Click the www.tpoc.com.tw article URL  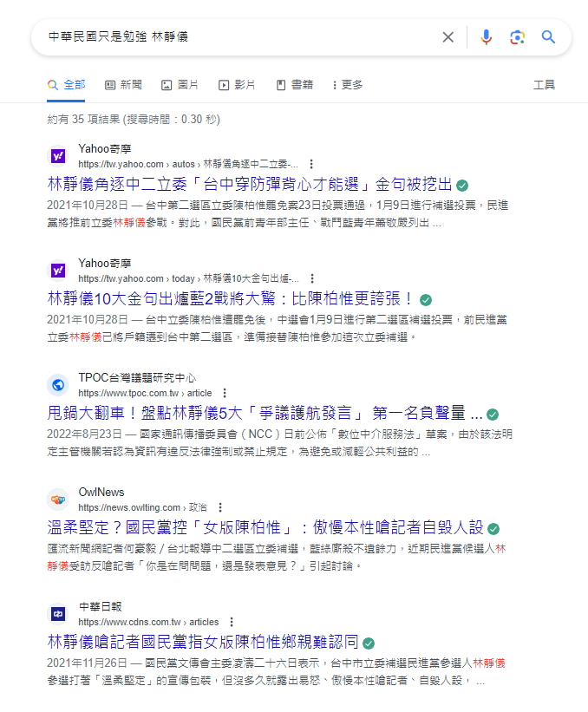click(146, 393)
